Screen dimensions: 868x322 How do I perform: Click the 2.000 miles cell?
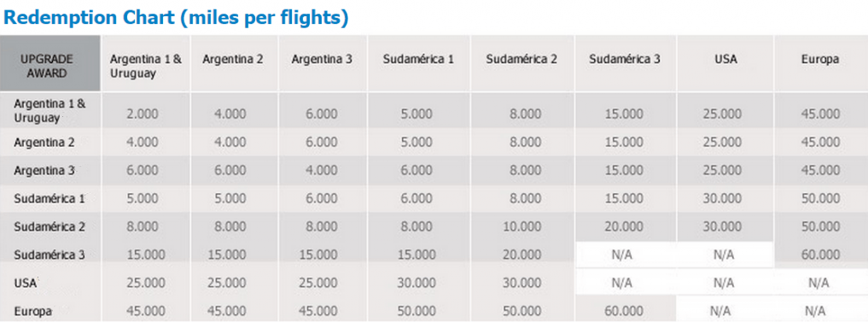[142, 114]
